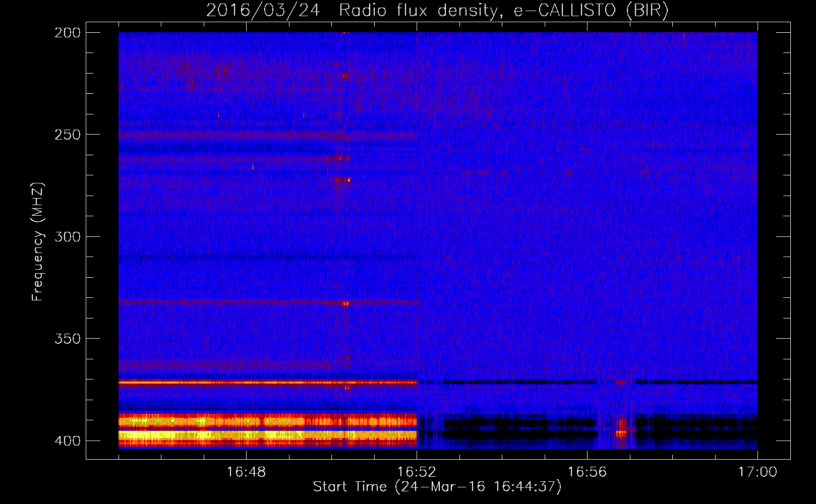The height and width of the screenshot is (504, 816).
Task: Click the narrow red-orange line near 372 MHz
Action: pos(267,383)
